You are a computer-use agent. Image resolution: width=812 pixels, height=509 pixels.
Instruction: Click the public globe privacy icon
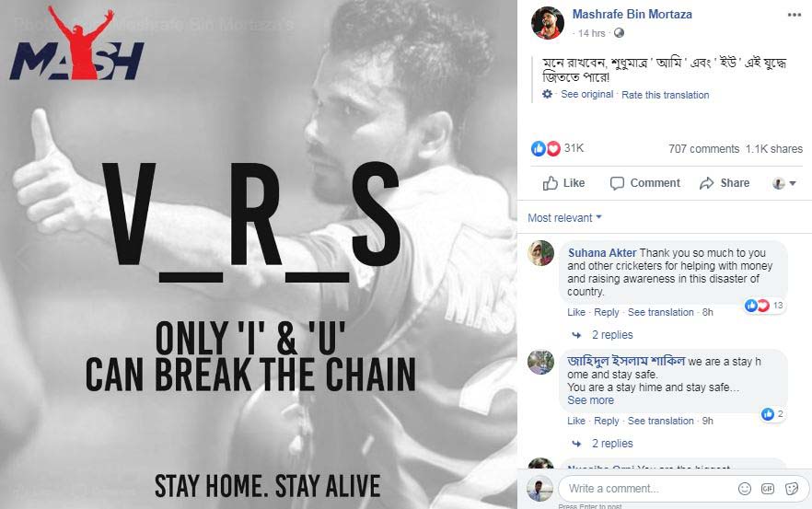tap(619, 33)
